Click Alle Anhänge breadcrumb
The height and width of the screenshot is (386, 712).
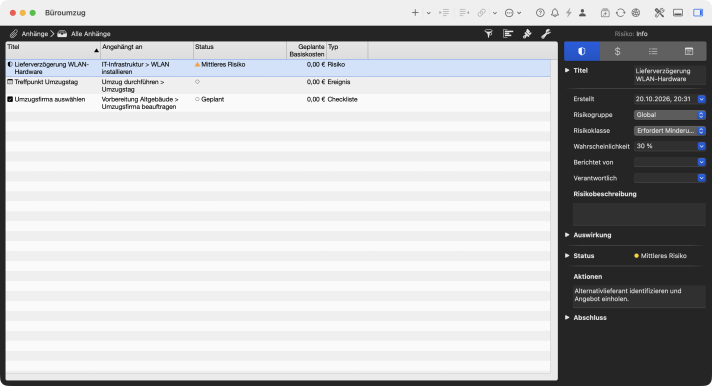[90, 34]
